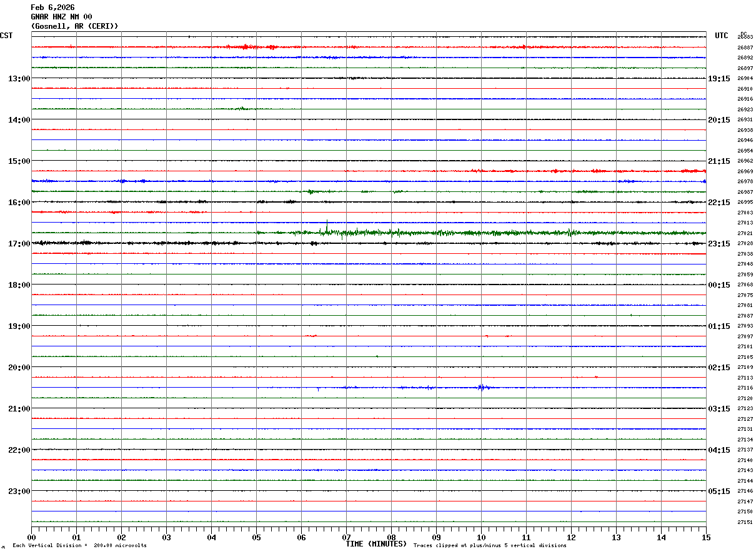Image resolution: width=756 pixels, height=554 pixels.
Task: Select the '14:00' CST hour label
Action: coord(19,120)
